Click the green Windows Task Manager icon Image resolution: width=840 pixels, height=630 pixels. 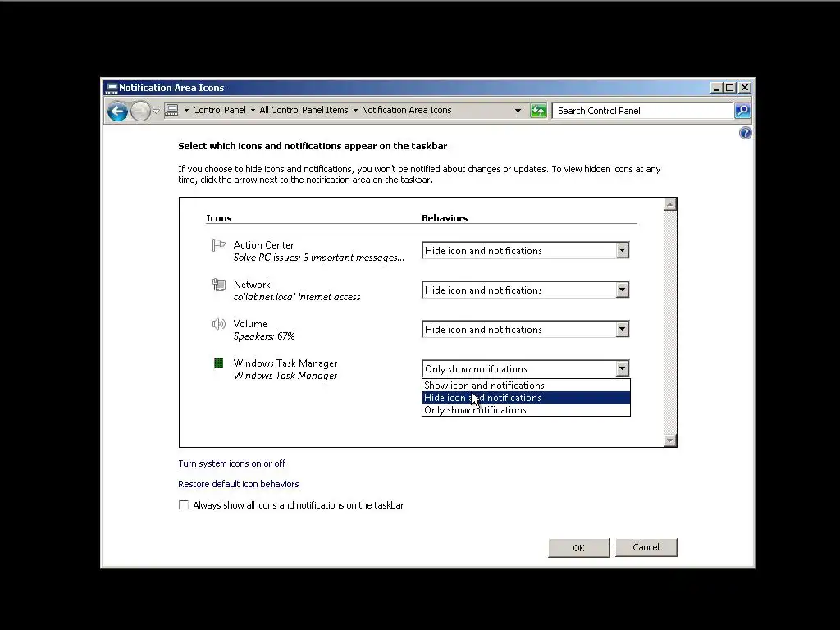click(x=218, y=363)
